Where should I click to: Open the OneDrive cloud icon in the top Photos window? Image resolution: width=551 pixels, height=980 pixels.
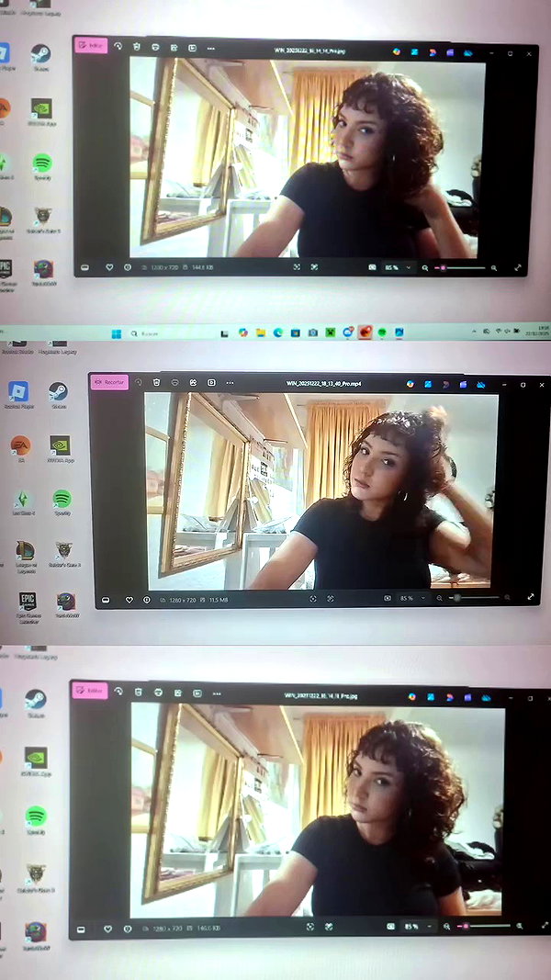pyautogui.click(x=468, y=53)
